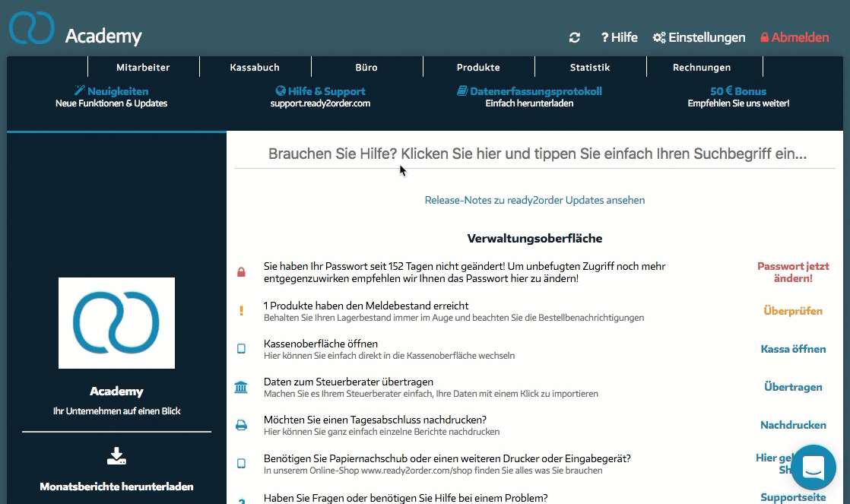Screen dimensions: 850x504
Task: Click the download icon above Monatsberichte
Action: tap(116, 456)
